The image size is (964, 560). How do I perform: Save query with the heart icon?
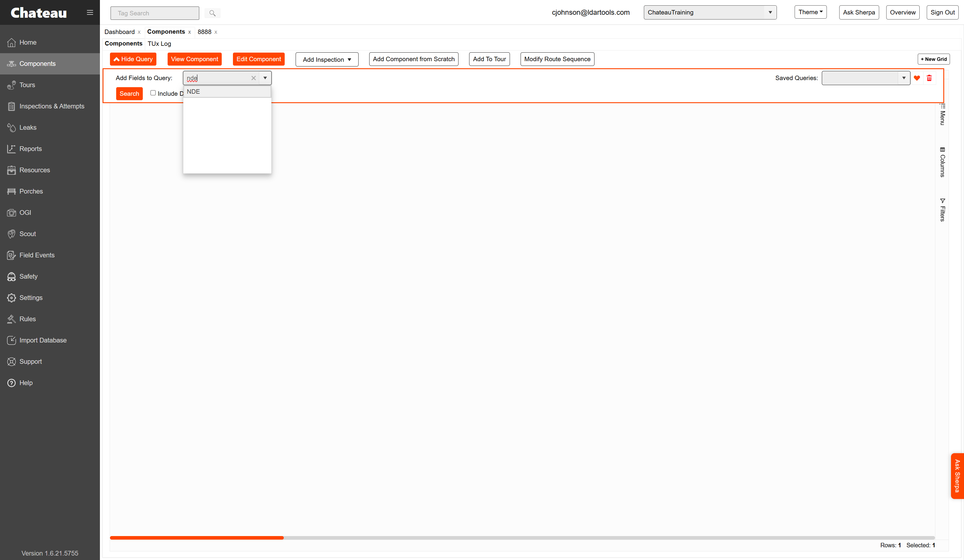pyautogui.click(x=917, y=78)
